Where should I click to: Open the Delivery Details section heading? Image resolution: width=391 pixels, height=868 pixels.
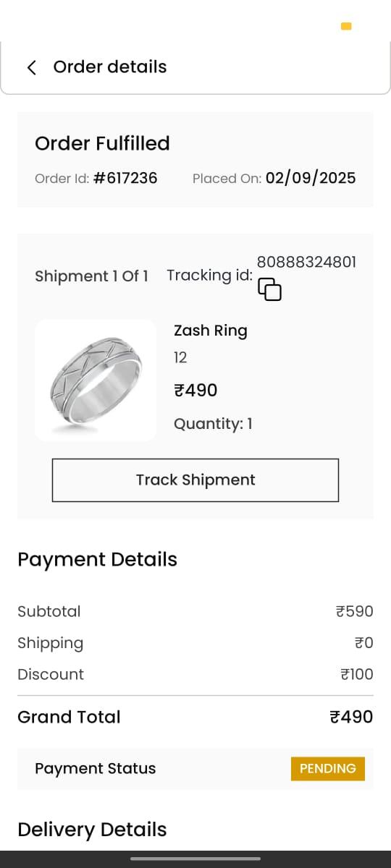[x=92, y=830]
